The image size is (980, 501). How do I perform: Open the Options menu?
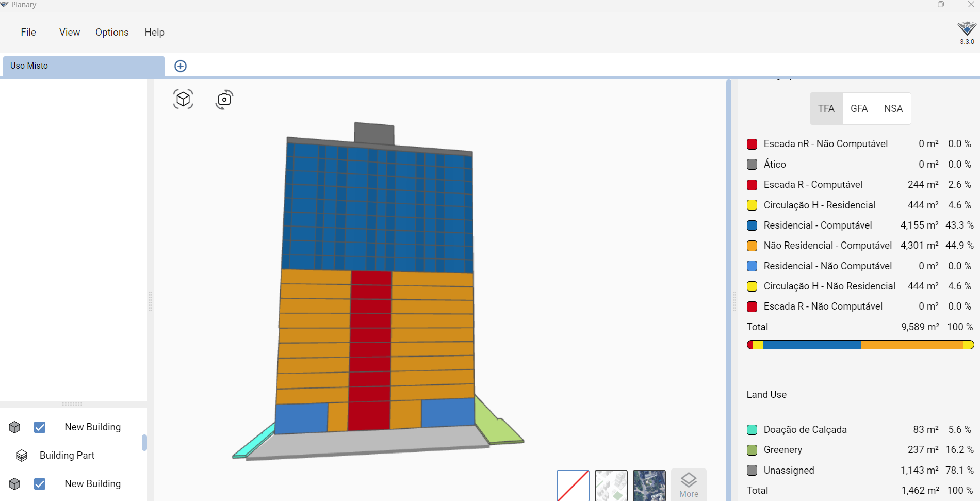point(112,32)
